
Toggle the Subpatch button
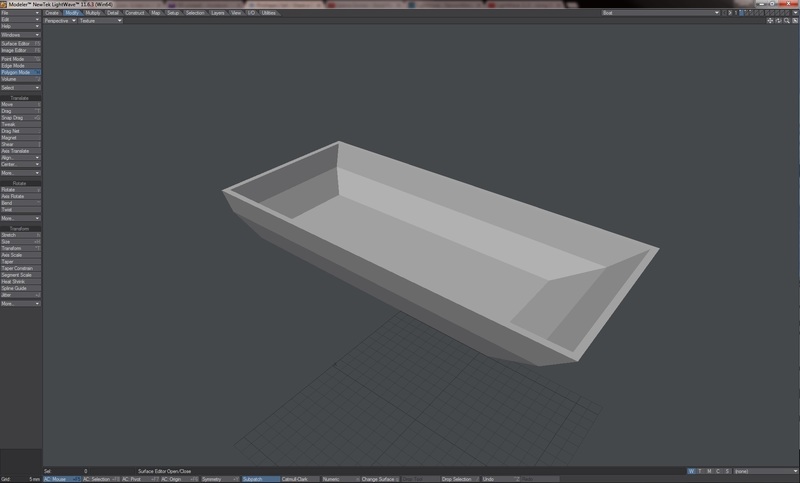click(x=260, y=479)
